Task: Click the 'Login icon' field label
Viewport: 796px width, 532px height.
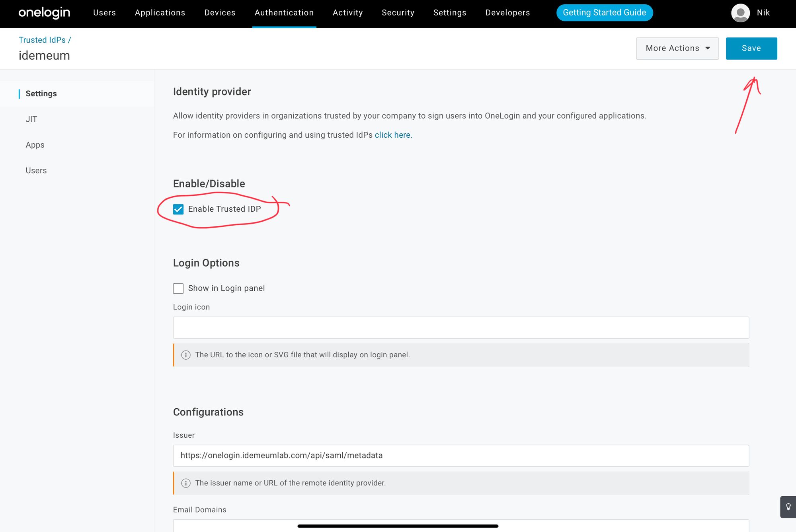Action: click(191, 307)
